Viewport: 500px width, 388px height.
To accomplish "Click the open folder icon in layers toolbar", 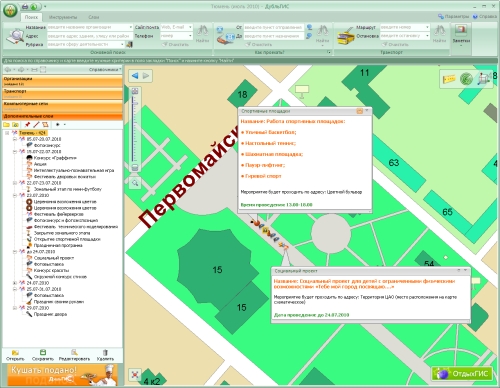I will click(6, 125).
